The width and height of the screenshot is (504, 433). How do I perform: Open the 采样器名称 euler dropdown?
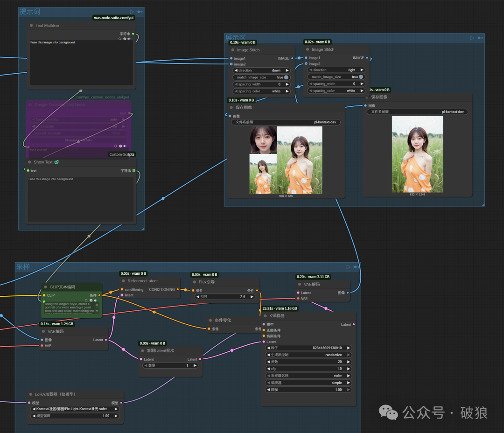pyautogui.click(x=308, y=376)
